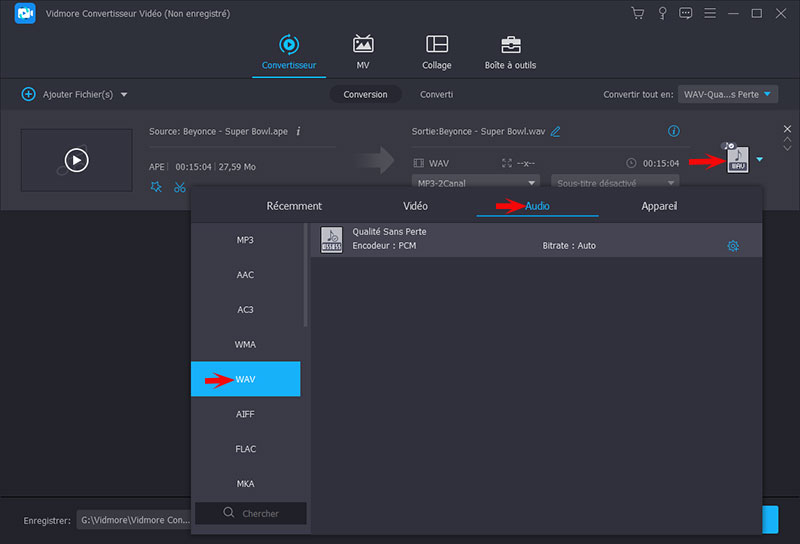
Task: Click the key registration icon
Action: (x=662, y=13)
